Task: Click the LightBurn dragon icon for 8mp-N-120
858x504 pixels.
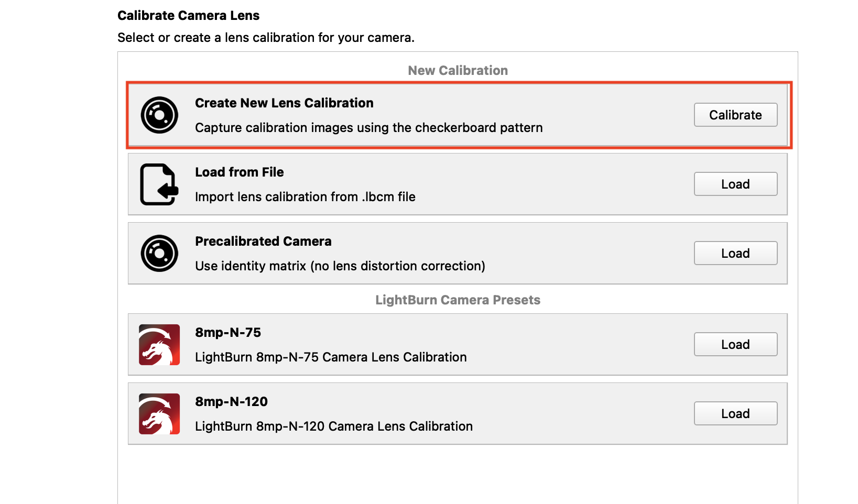Action: 159,414
